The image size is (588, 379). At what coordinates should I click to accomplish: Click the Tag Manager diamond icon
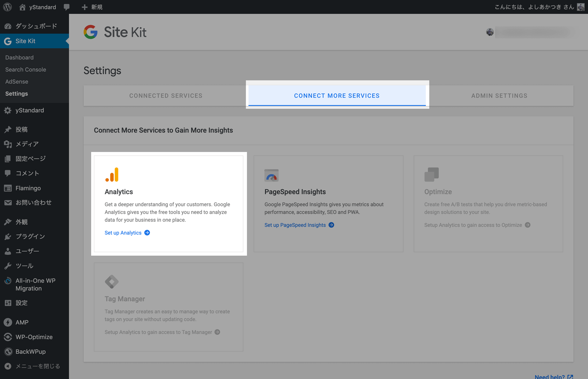[112, 282]
